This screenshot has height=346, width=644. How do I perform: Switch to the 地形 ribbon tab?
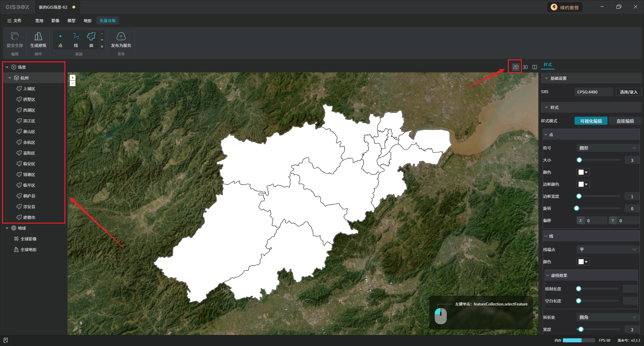coord(88,21)
